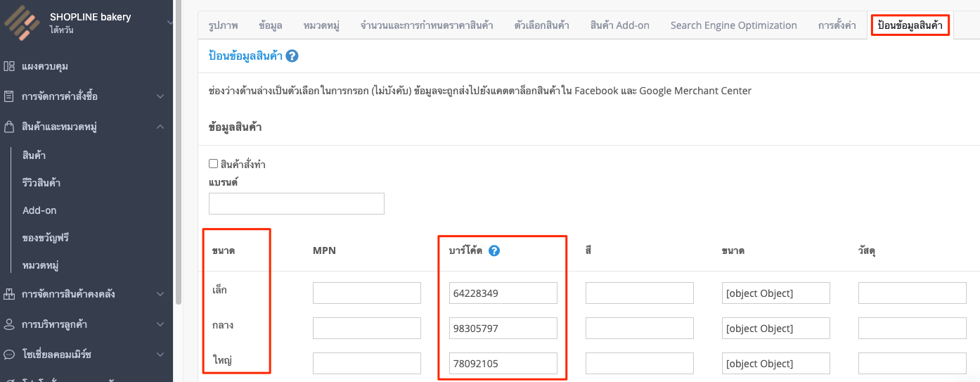
Task: Select the ป้อนข้อมูลสินค้า tab
Action: [910, 25]
